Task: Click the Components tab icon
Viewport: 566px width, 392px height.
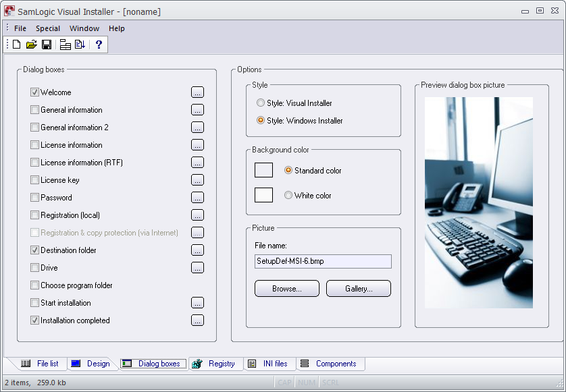Action: 305,364
